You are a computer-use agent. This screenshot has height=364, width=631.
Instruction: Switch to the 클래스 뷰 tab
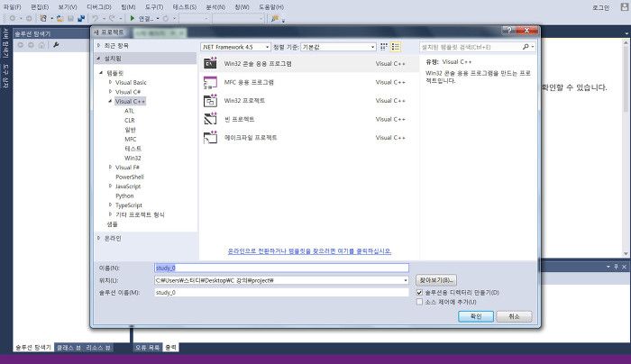tap(69, 348)
